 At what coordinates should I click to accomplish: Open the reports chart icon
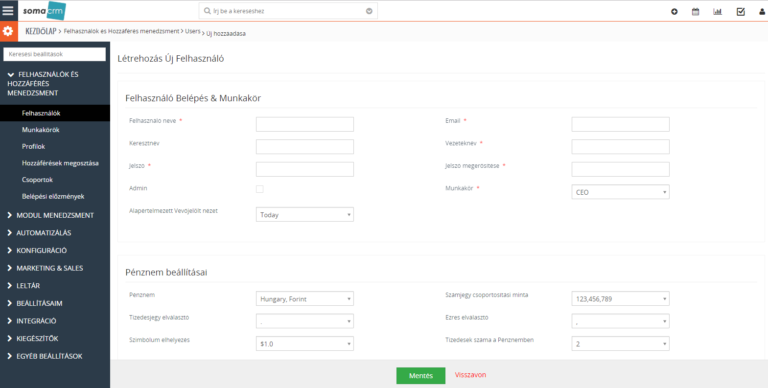pos(718,11)
